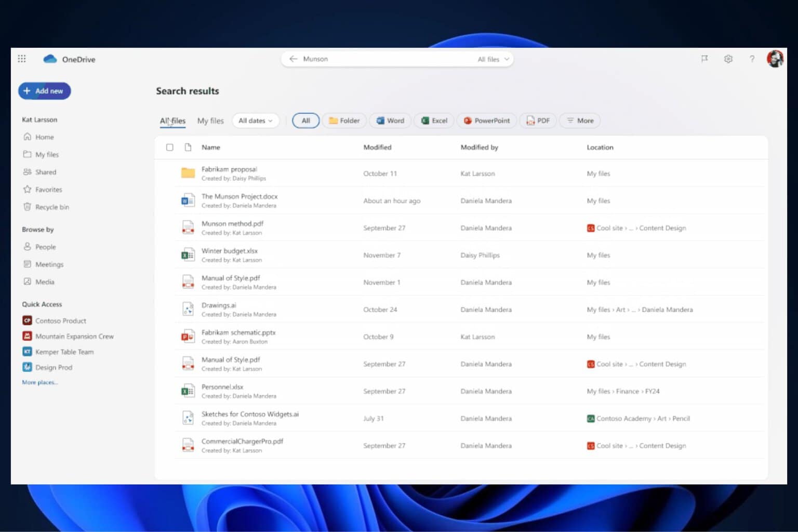Filter results by PDF
Screen dimensions: 798x532
tap(538, 121)
